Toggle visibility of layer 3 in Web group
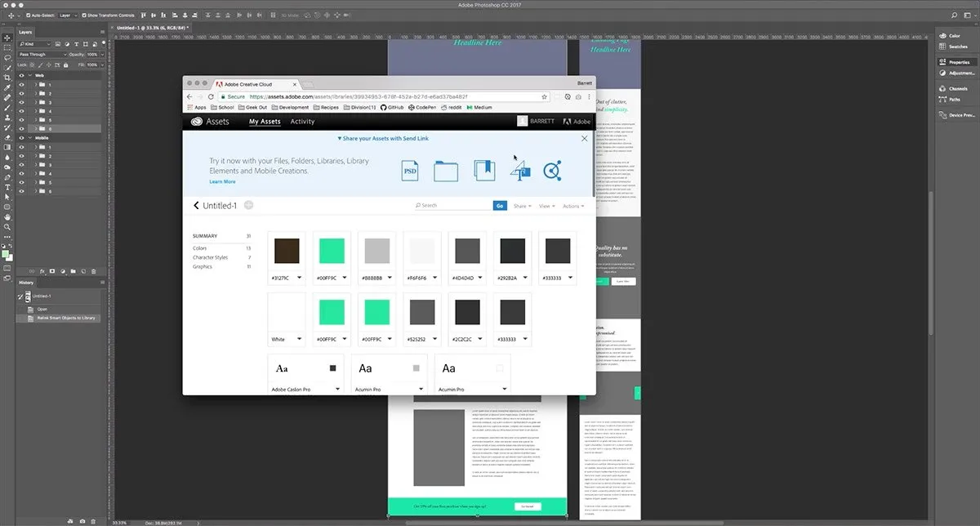The image size is (980, 526). point(21,102)
